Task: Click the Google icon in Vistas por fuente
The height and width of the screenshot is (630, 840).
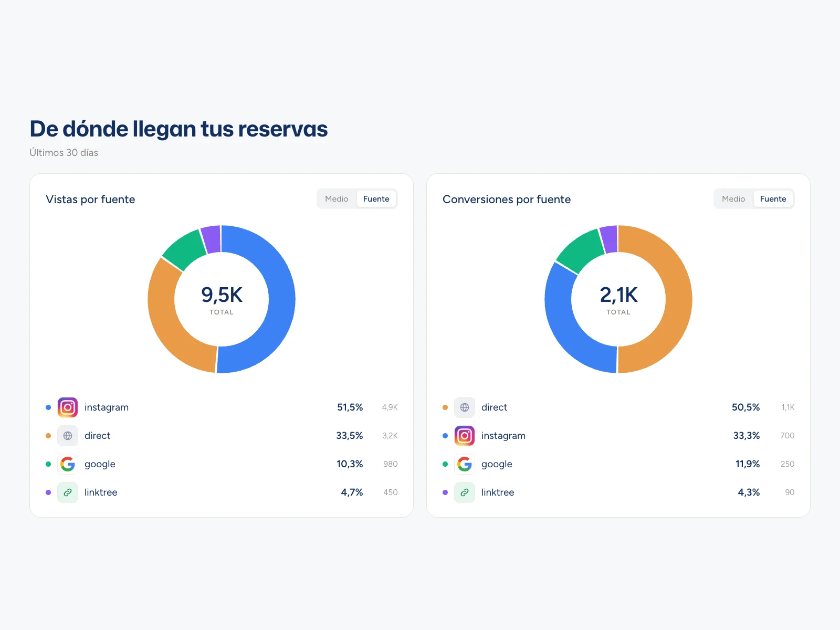Action: (x=68, y=464)
